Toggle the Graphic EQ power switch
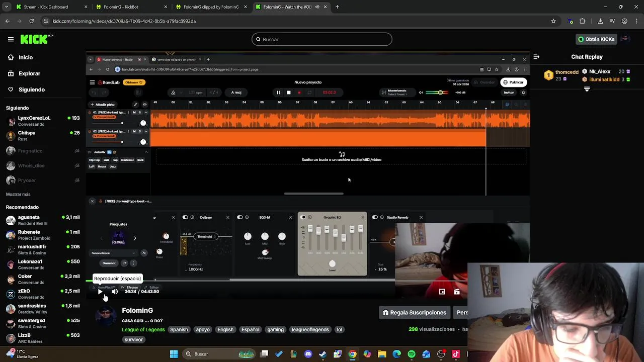The height and width of the screenshot is (362, 644). point(303,217)
